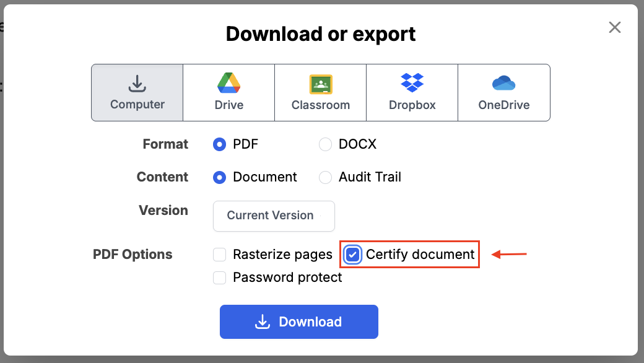Image resolution: width=644 pixels, height=363 pixels.
Task: Open the Current Version dropdown
Action: [274, 216]
